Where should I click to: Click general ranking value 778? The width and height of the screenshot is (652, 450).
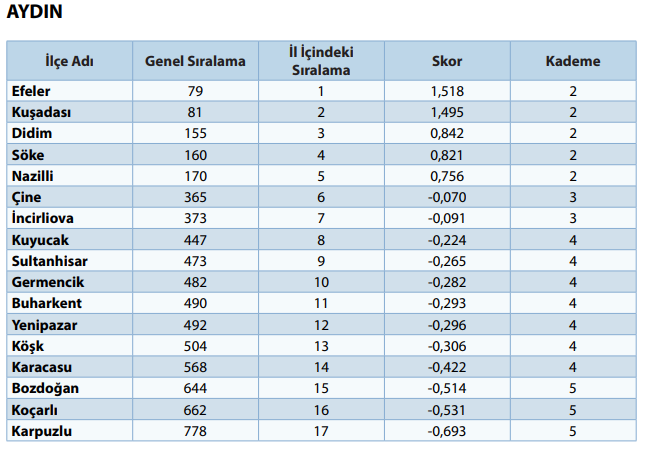pos(195,431)
